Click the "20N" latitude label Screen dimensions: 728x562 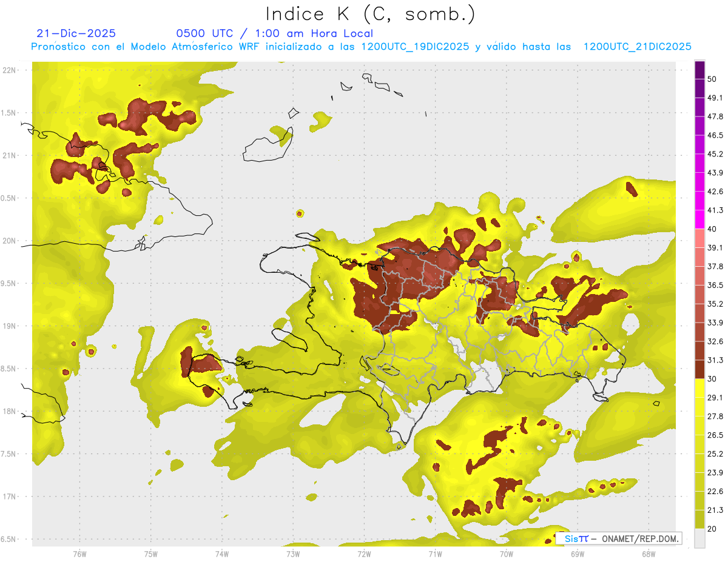click(10, 241)
